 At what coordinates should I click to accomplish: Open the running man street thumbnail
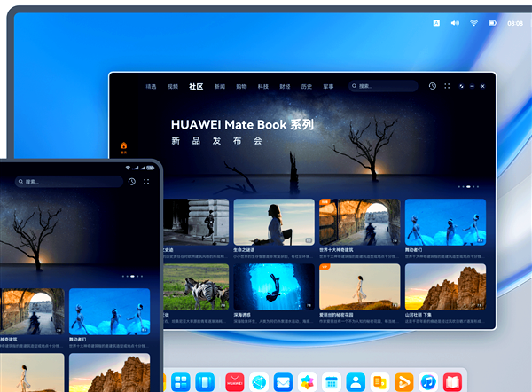click(196, 222)
